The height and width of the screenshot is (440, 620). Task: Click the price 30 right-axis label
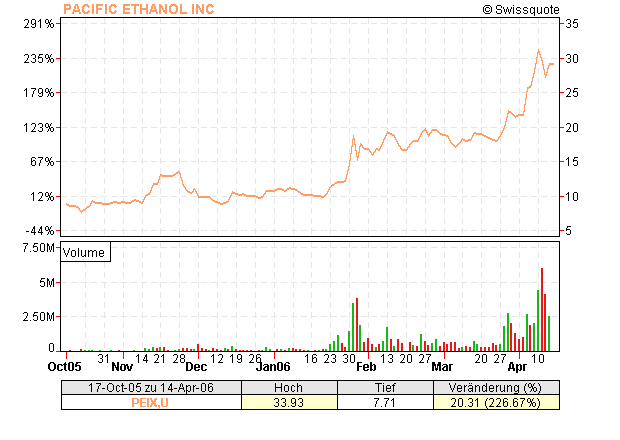pyautogui.click(x=571, y=59)
